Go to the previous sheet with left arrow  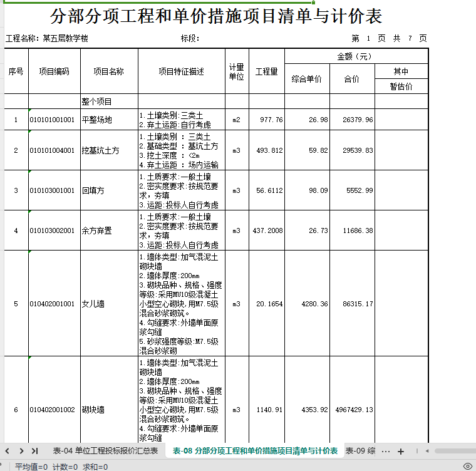pyautogui.click(x=8, y=451)
